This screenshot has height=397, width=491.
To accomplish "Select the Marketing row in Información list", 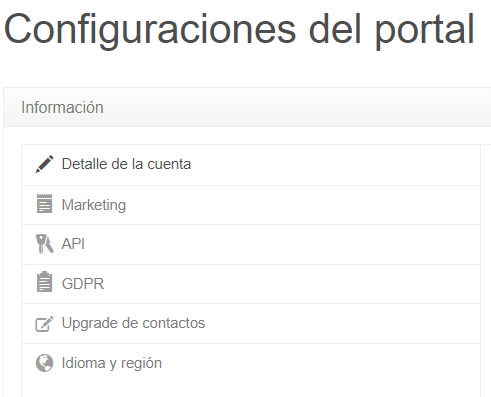I will [x=251, y=205].
